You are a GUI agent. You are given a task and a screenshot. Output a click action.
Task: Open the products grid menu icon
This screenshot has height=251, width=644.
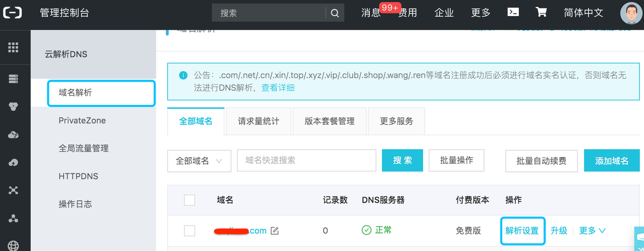13,47
